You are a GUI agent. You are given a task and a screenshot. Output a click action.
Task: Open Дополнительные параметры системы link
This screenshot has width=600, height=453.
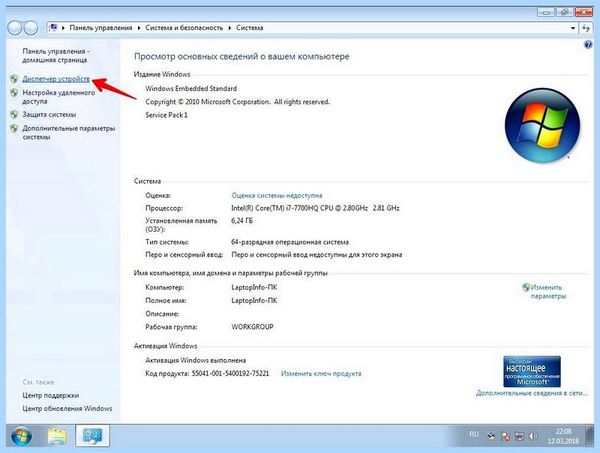coord(68,133)
